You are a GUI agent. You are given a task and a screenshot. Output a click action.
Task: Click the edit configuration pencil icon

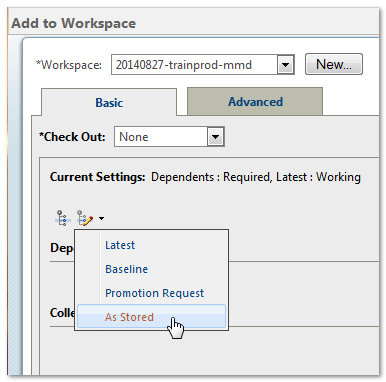85,218
